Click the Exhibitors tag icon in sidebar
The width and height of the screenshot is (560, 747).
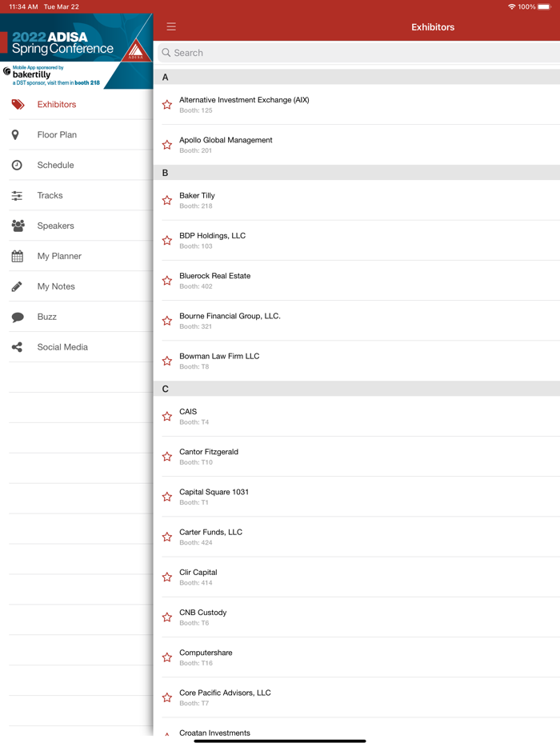(x=18, y=104)
